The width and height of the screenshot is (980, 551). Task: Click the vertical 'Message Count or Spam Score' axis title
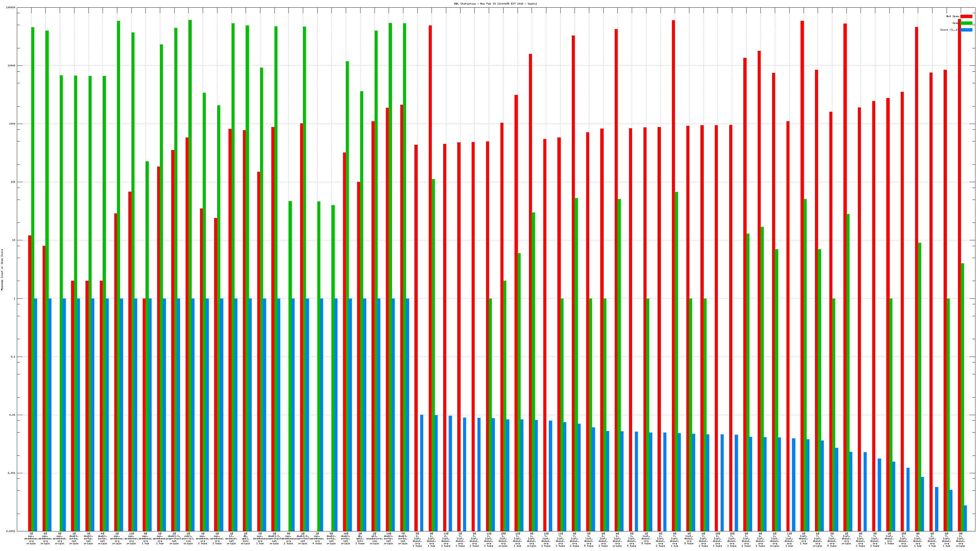click(x=2, y=270)
